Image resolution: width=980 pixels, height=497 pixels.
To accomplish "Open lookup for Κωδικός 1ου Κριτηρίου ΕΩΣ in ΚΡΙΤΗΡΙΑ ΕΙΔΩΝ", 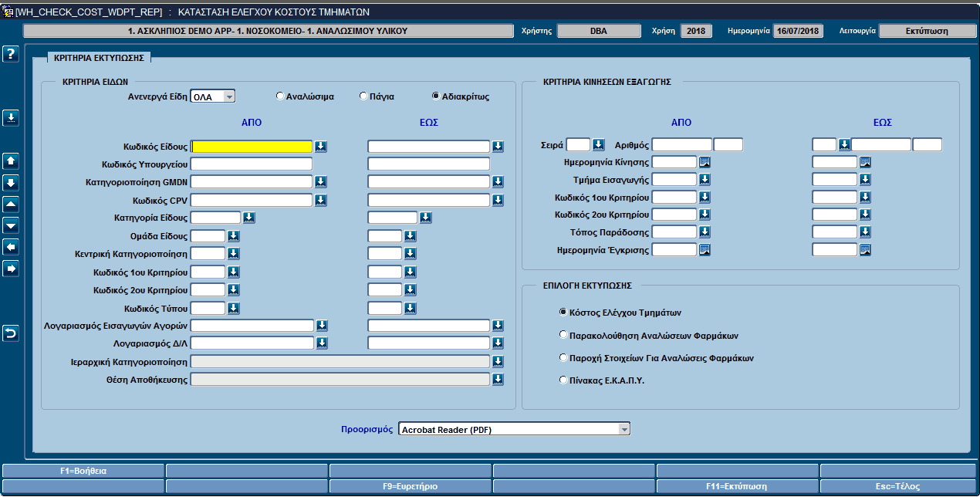I will pyautogui.click(x=411, y=272).
